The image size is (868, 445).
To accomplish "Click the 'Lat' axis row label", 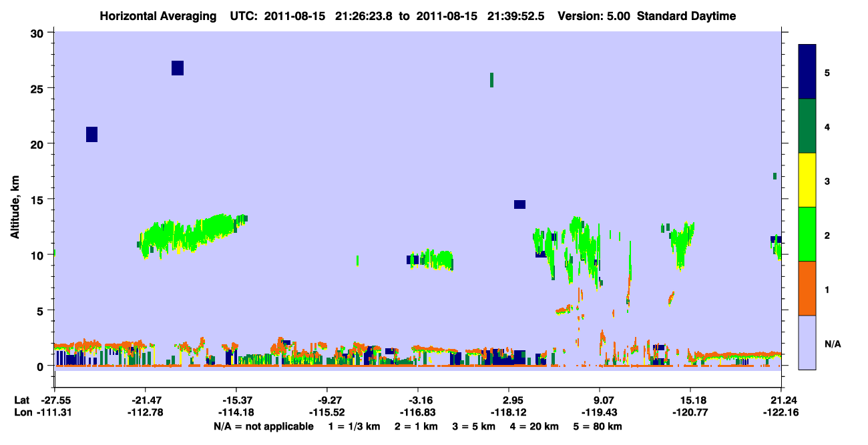I will coord(21,400).
